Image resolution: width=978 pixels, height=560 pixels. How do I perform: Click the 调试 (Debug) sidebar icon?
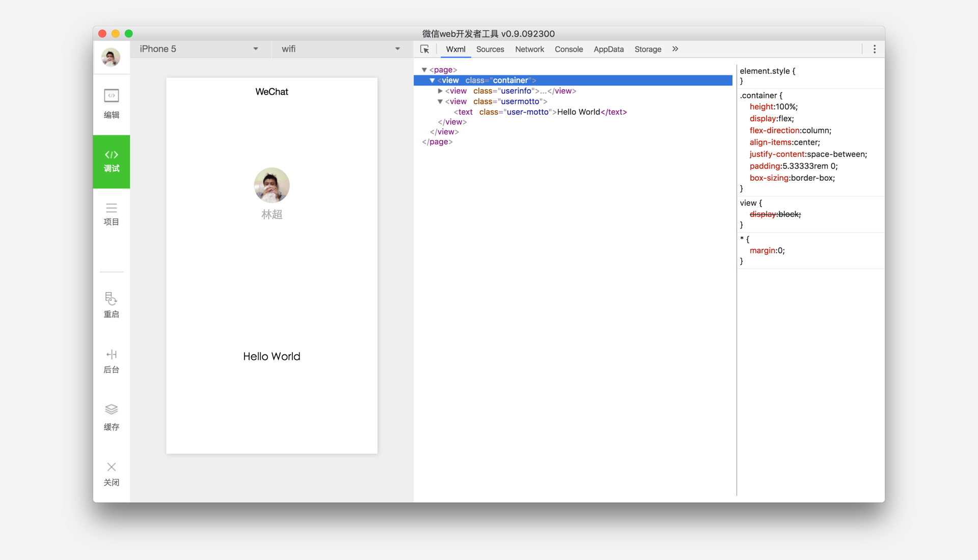110,160
